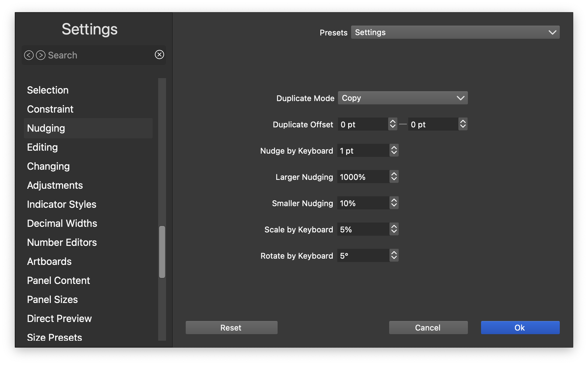Click the Larger Nudging stepper arrows
This screenshot has height=365, width=588.
(394, 177)
